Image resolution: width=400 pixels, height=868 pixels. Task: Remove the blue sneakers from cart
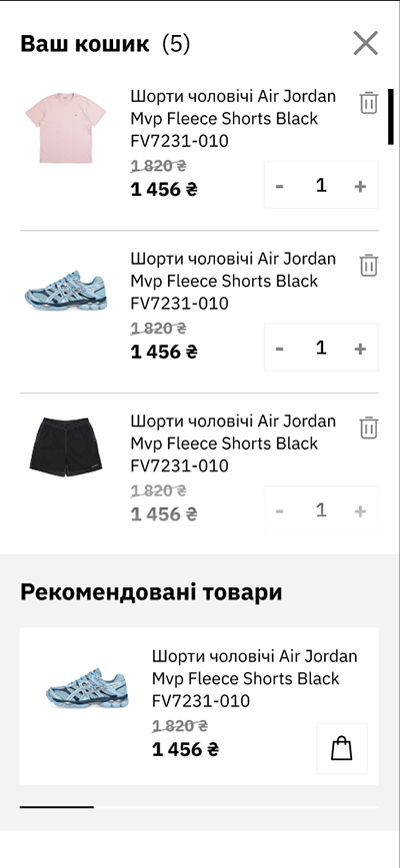(x=368, y=265)
